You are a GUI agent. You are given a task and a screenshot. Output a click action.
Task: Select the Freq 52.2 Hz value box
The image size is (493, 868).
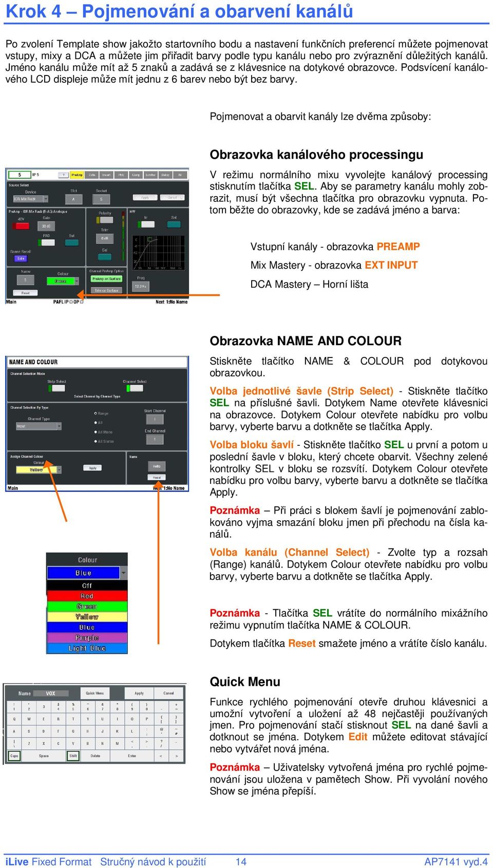pyautogui.click(x=140, y=286)
